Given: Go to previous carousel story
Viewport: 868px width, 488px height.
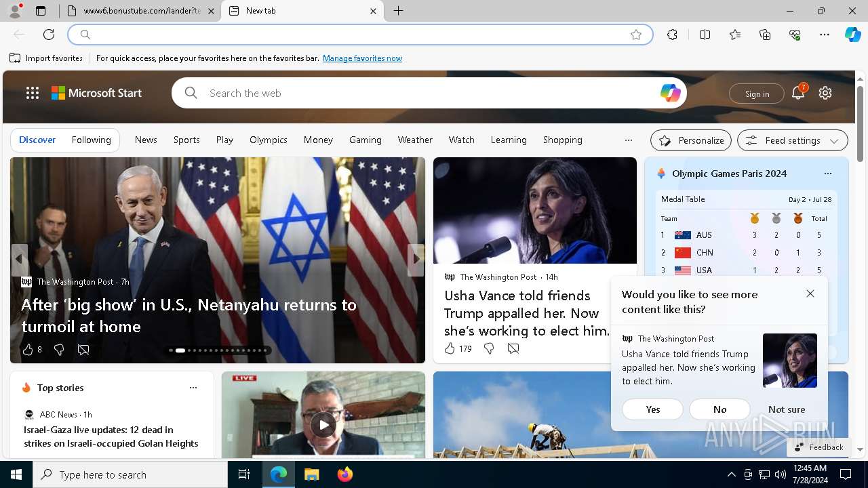Looking at the screenshot, I should [20, 259].
